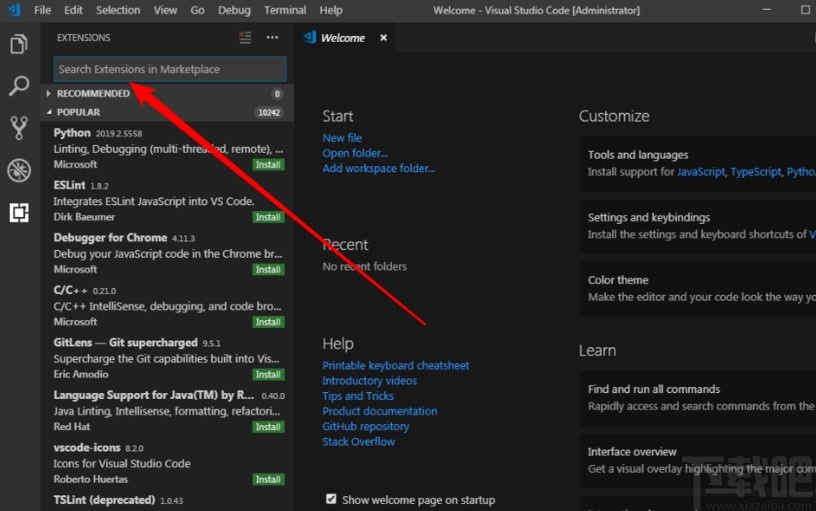Image resolution: width=816 pixels, height=511 pixels.
Task: Click Add workspace folder link
Action: click(x=378, y=168)
